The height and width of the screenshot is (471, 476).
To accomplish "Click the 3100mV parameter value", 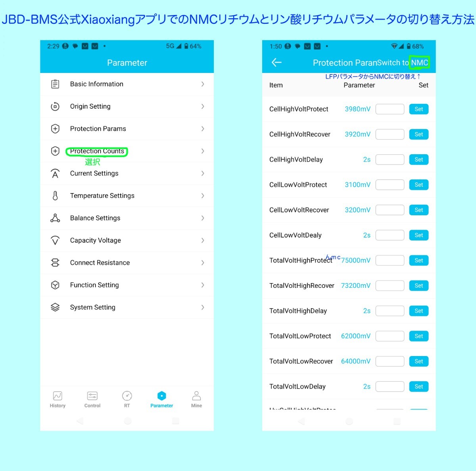I will click(x=357, y=185).
